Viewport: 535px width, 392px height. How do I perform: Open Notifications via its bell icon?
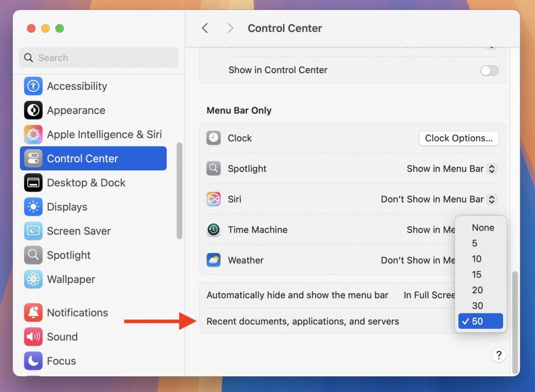[33, 313]
